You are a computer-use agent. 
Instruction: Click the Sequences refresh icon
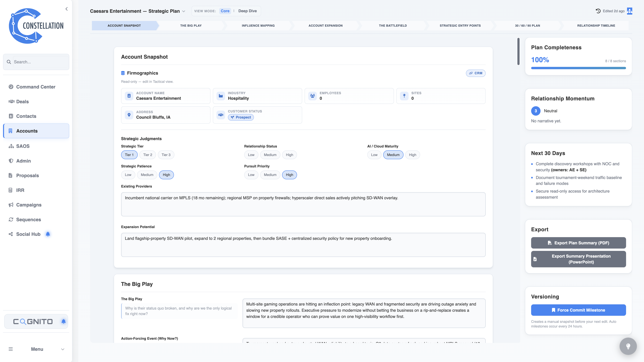pyautogui.click(x=11, y=219)
